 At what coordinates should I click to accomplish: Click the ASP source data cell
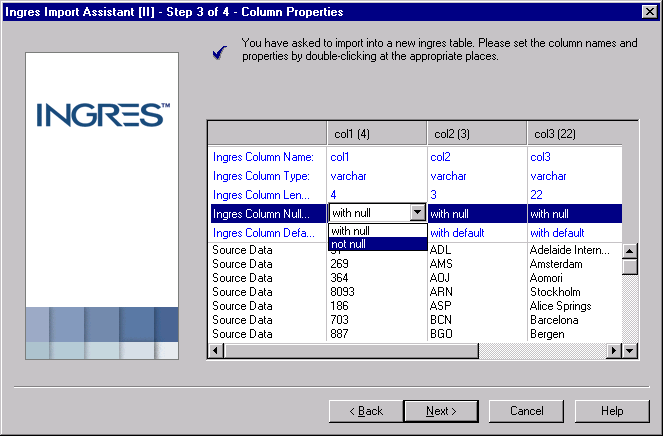click(441, 306)
